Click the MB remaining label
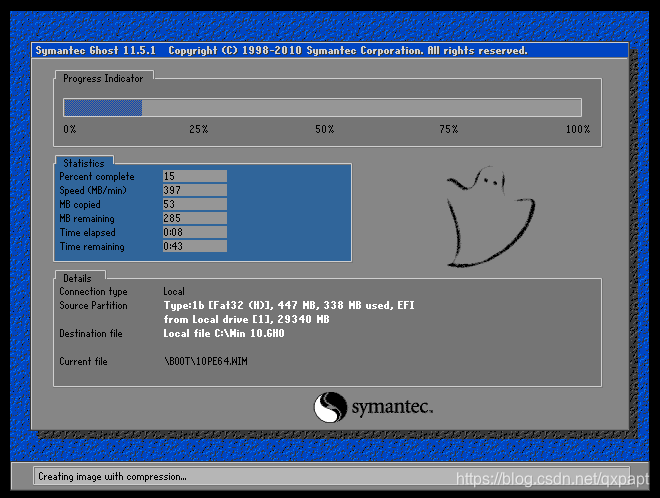The width and height of the screenshot is (660, 498). point(87,218)
